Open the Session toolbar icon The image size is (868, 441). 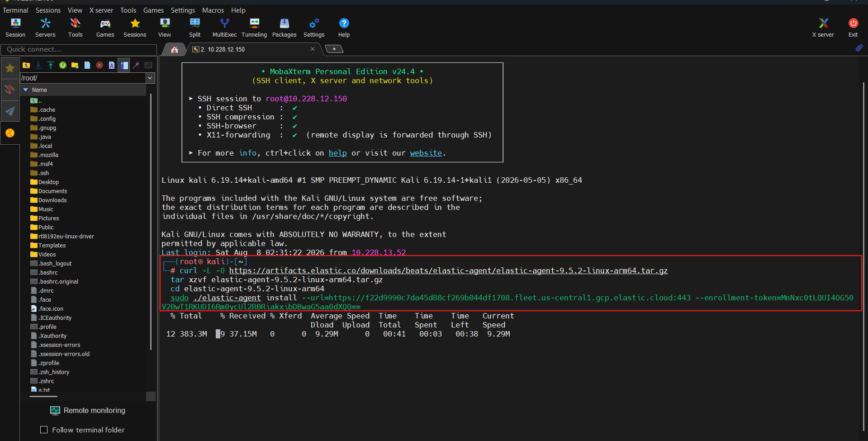(15, 27)
